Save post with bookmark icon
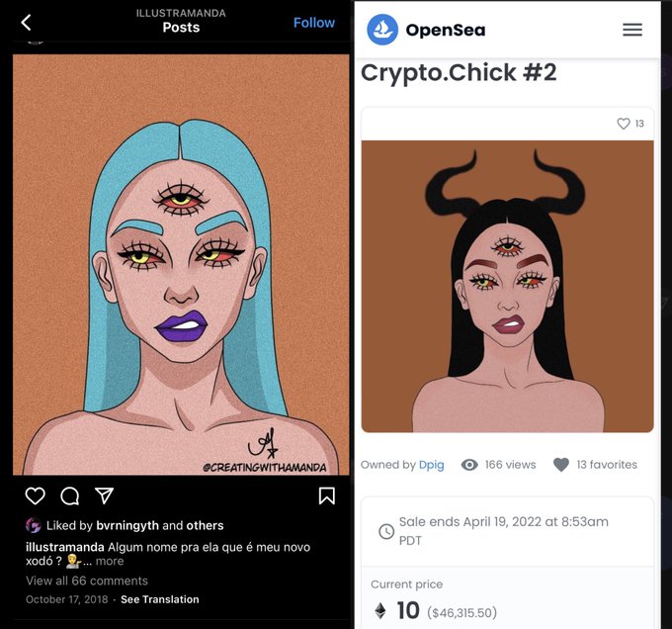 (x=327, y=496)
